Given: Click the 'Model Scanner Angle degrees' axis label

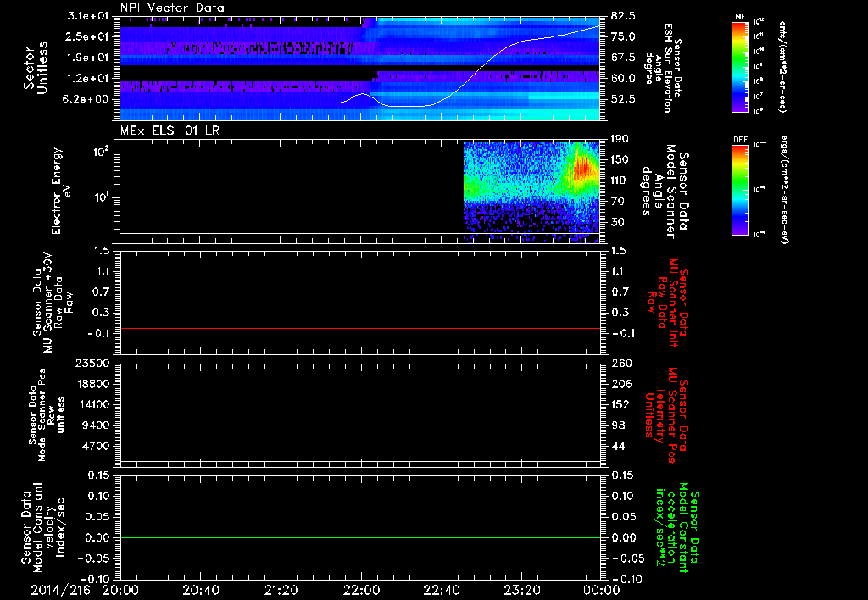Looking at the screenshot, I should 665,191.
